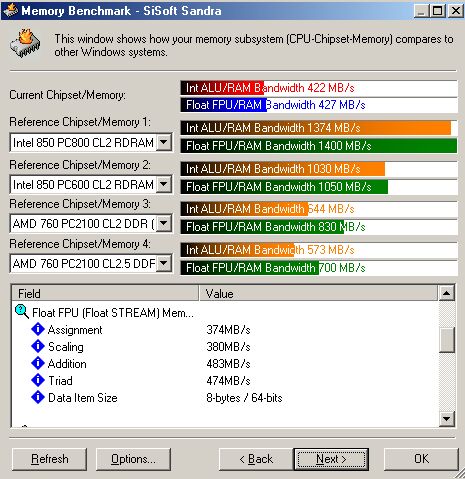Click the list scrollbar up arrow

coord(447,294)
